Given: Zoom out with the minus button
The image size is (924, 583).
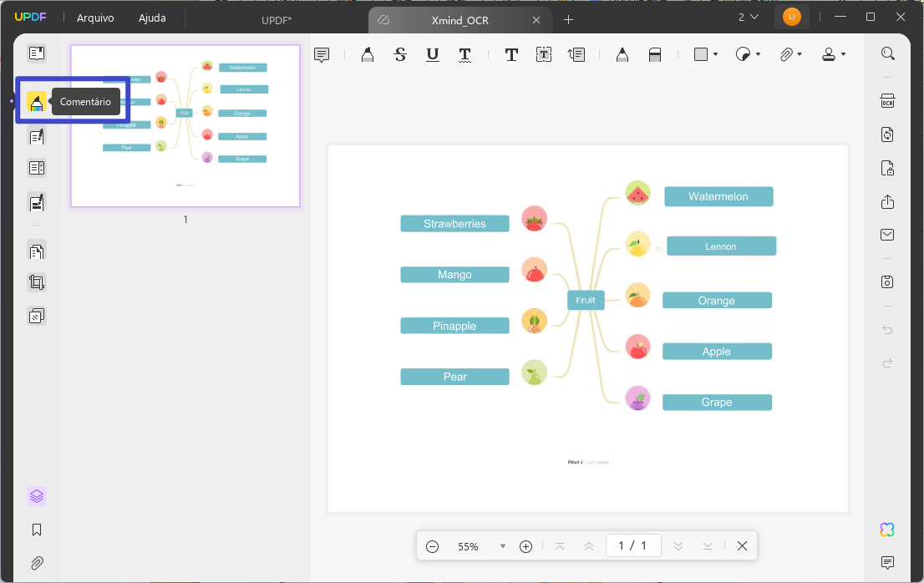Looking at the screenshot, I should (432, 546).
